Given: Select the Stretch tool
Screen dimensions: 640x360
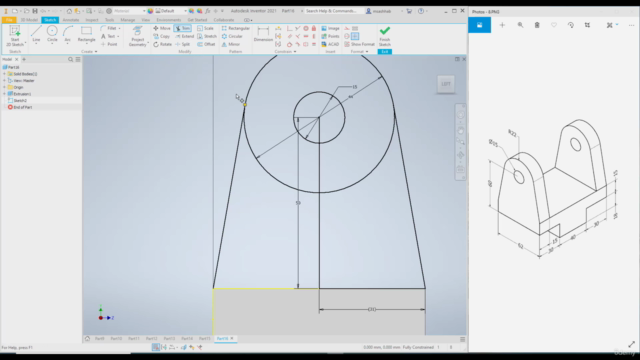Looking at the screenshot, I should [x=207, y=36].
